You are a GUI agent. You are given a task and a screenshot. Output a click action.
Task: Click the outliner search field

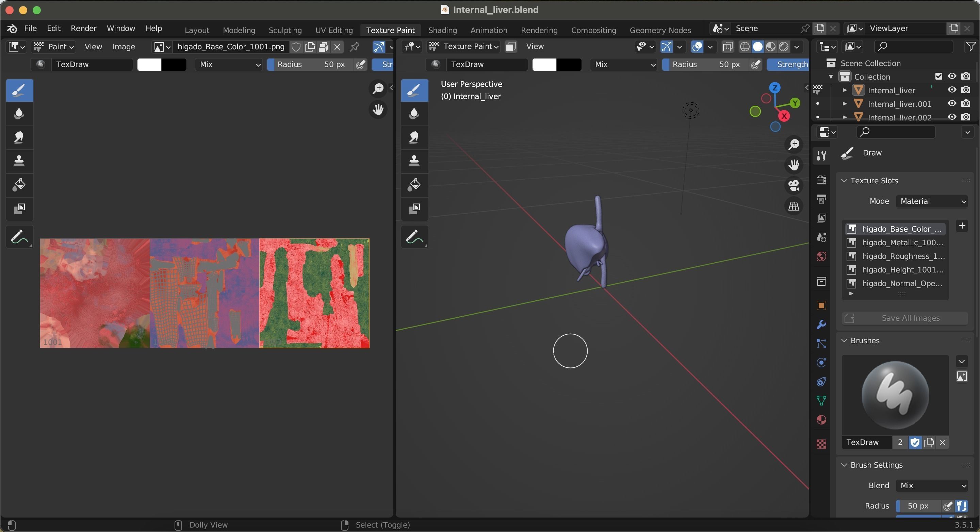(913, 46)
